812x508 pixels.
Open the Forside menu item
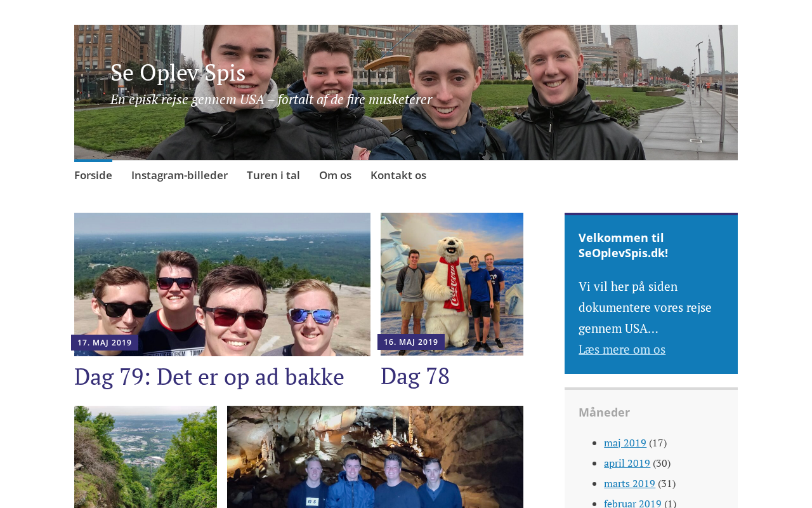(x=93, y=175)
